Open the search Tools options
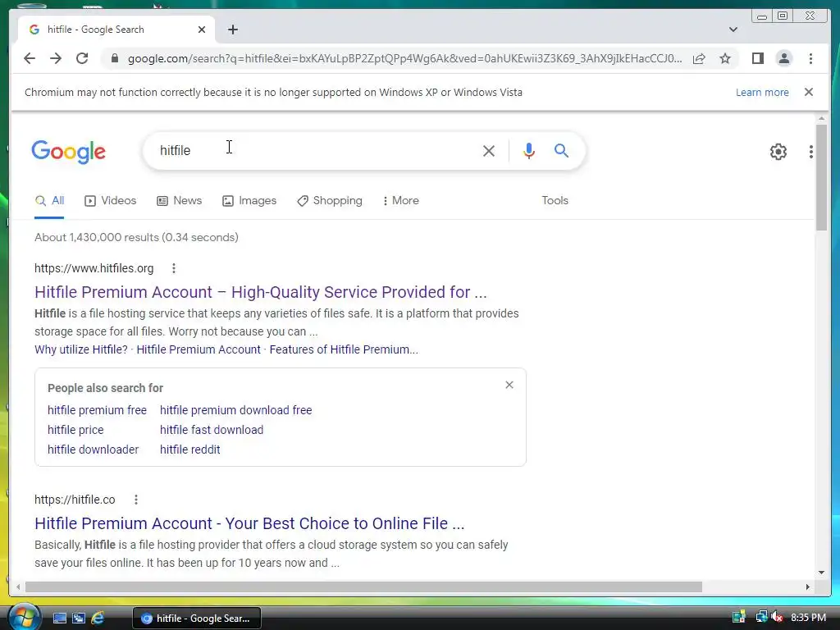840x630 pixels. 555,201
